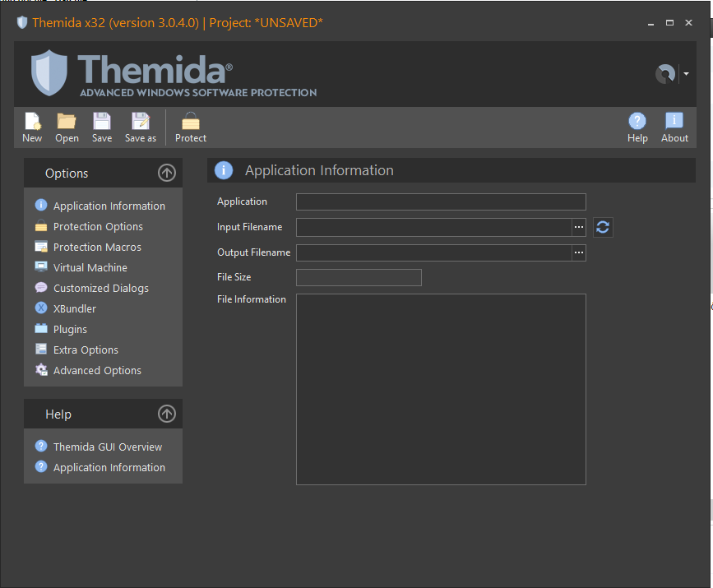Screen dimensions: 713x588
Task: Close the Themida window
Action: [x=688, y=23]
